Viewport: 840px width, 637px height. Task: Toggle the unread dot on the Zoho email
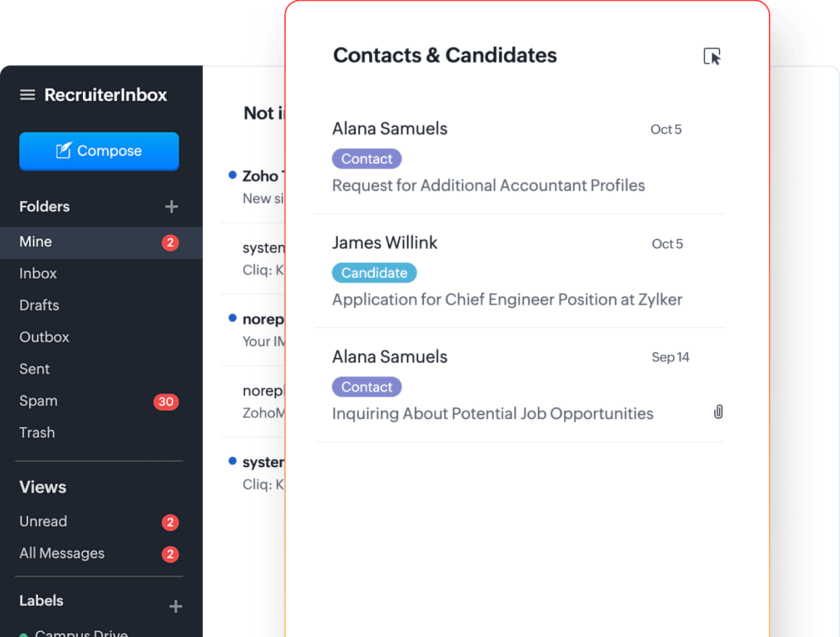232,174
